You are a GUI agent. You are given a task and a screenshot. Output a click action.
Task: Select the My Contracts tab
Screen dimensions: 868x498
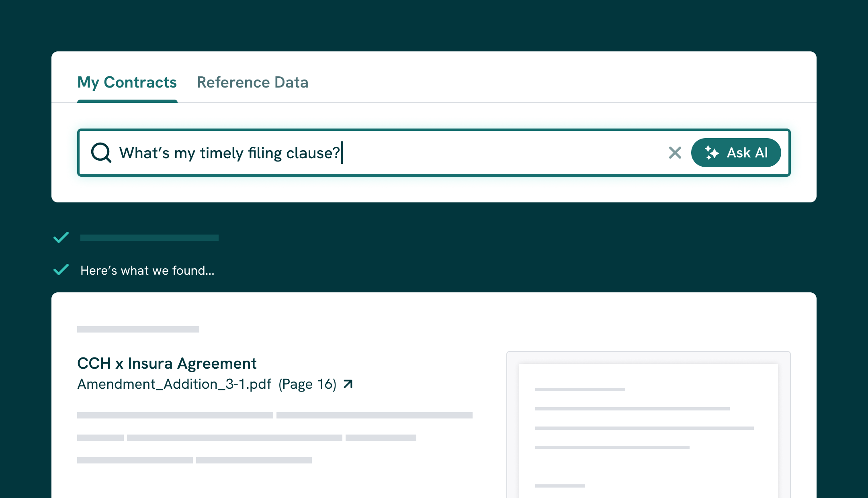(x=127, y=82)
